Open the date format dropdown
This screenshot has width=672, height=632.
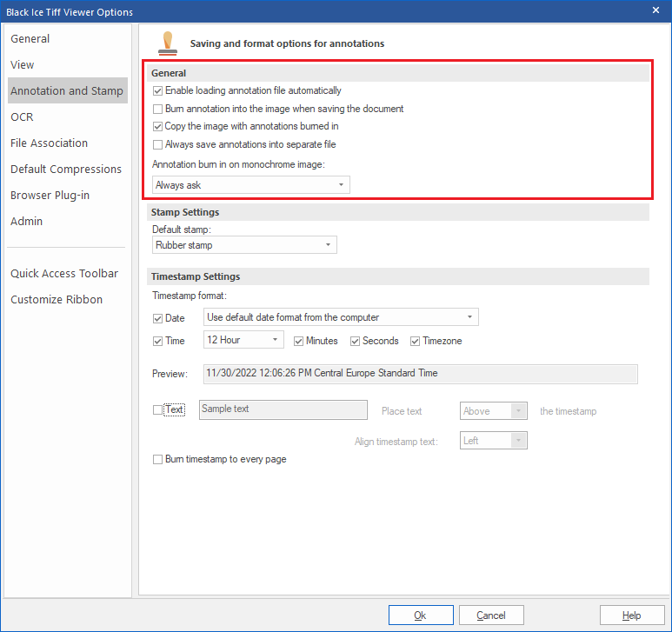coord(341,317)
